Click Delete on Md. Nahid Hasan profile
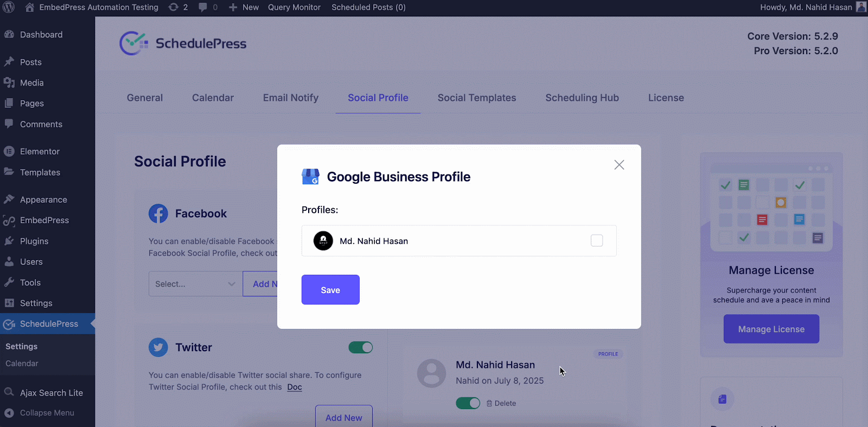 point(501,403)
